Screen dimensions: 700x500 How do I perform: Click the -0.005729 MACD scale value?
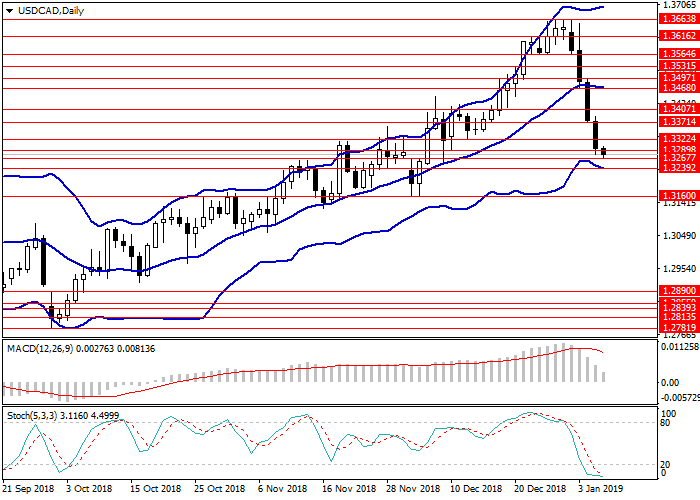pos(680,397)
